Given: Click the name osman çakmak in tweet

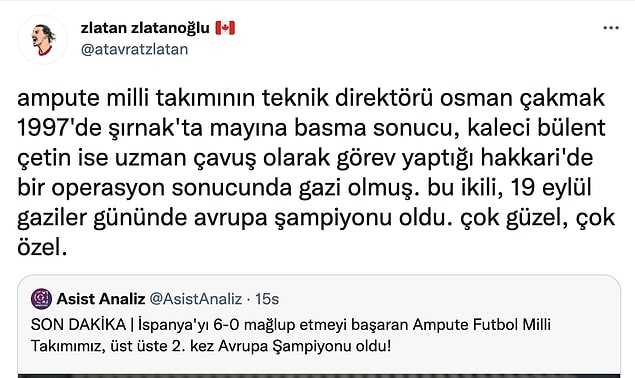Looking at the screenshot, I should click(522, 98).
